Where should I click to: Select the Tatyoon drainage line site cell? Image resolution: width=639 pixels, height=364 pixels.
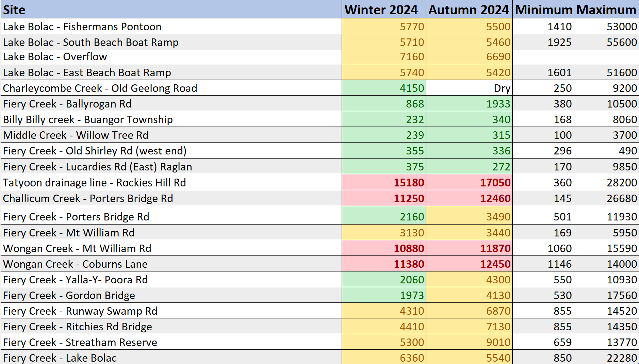tap(171, 182)
